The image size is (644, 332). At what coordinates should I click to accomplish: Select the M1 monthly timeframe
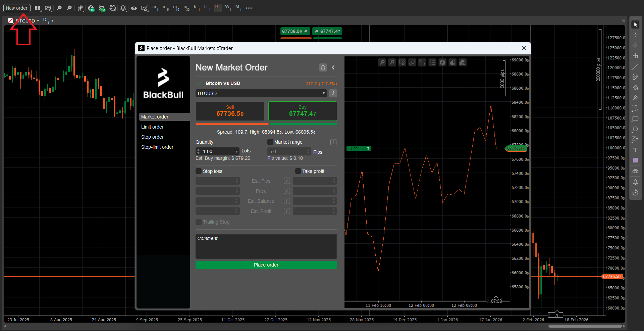click(238, 7)
